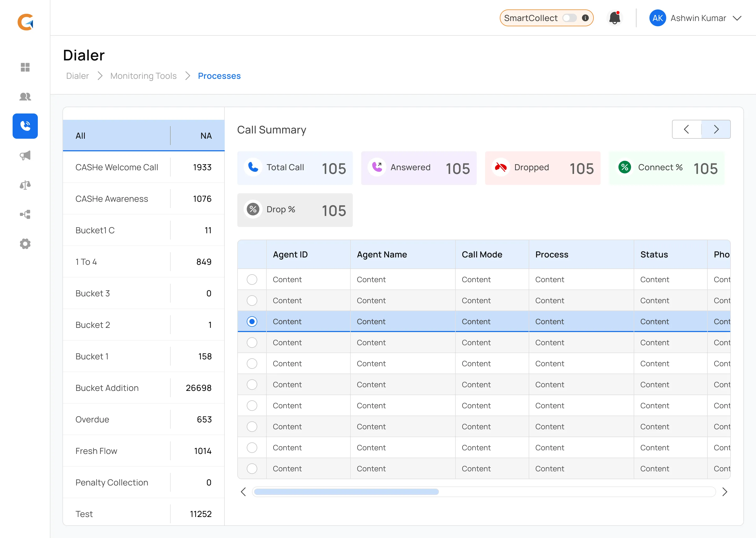Image resolution: width=756 pixels, height=538 pixels.
Task: Click the horizontal table scrollbar thumb
Action: pyautogui.click(x=346, y=492)
